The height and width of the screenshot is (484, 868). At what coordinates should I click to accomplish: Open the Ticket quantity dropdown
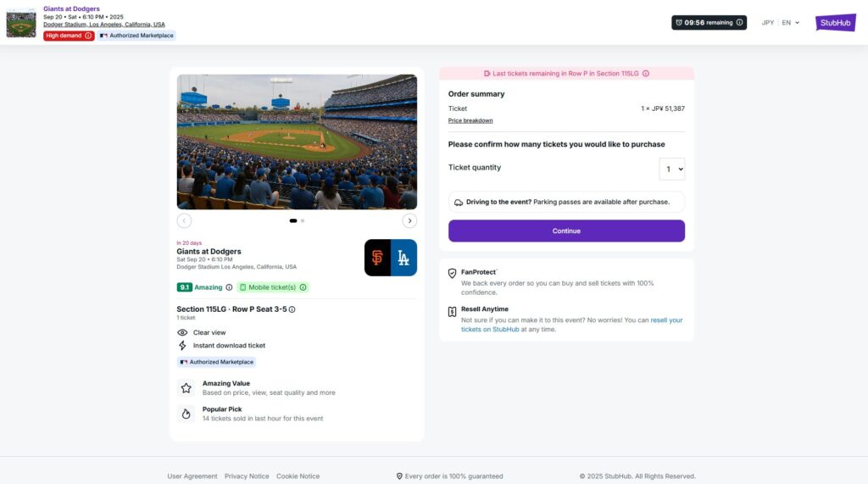tap(671, 169)
